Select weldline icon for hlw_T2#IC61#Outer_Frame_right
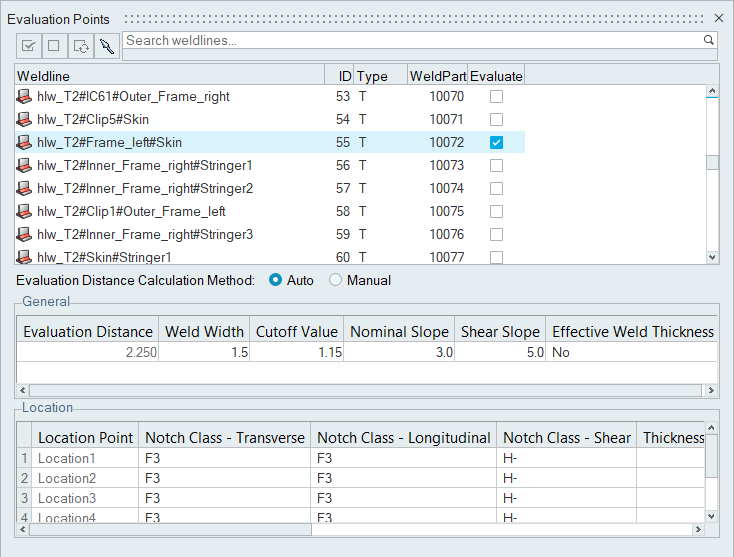Viewport: 734px width, 557px height. (25, 97)
